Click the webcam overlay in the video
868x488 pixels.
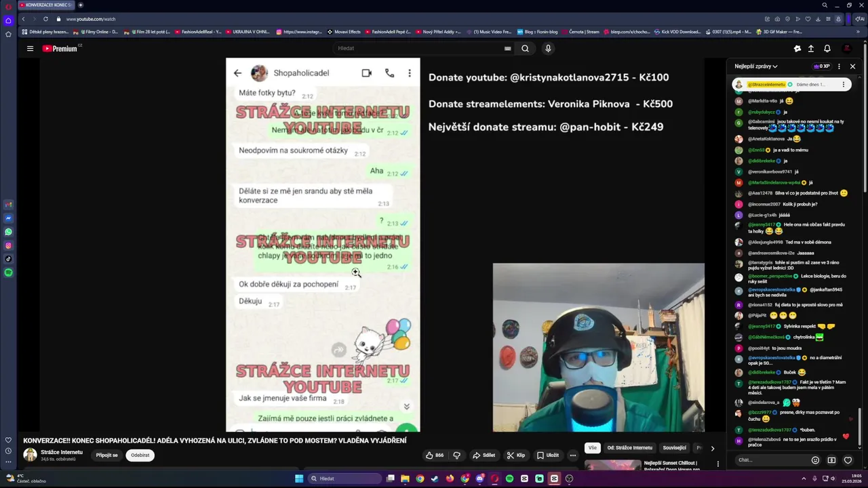point(598,347)
